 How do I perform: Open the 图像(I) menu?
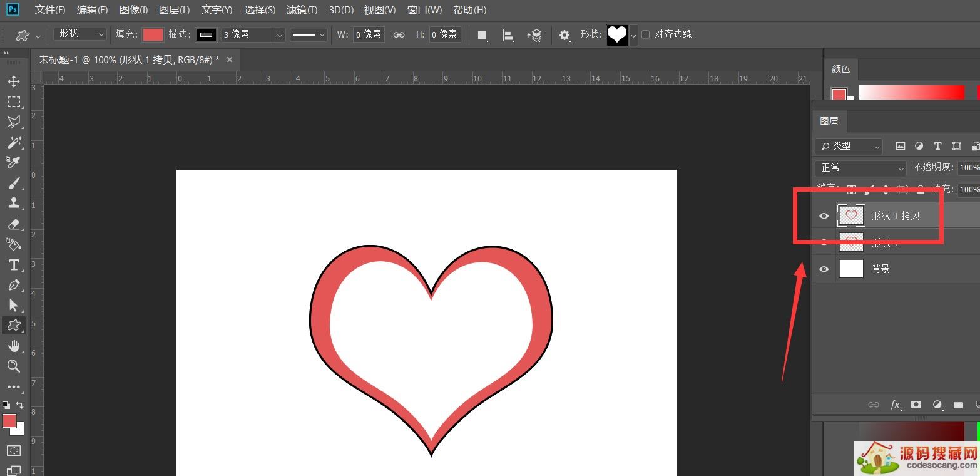[133, 10]
